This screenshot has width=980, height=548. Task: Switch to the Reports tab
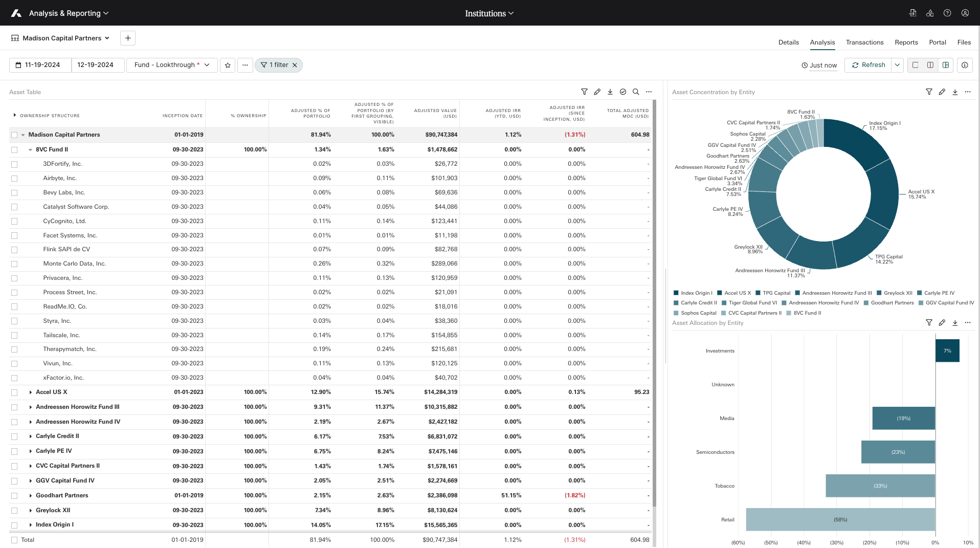coord(906,42)
